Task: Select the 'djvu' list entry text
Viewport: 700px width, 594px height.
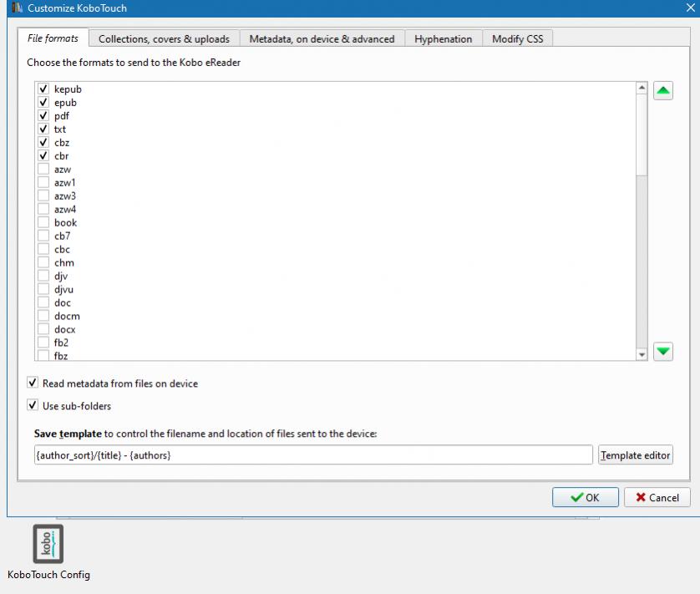Action: tap(63, 289)
